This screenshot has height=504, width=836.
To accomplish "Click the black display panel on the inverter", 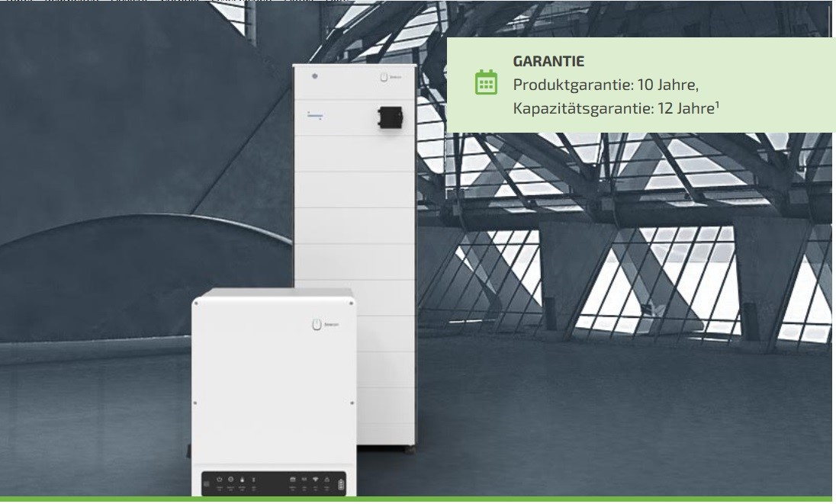I will [275, 483].
